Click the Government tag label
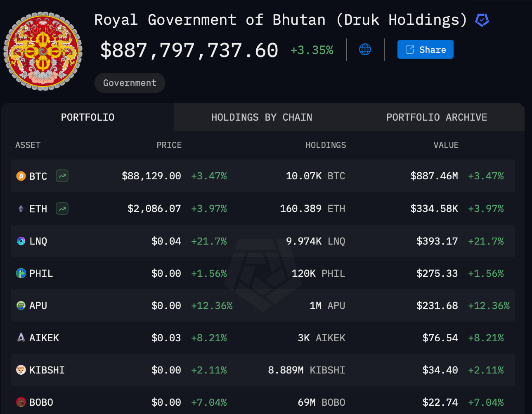 (130, 83)
